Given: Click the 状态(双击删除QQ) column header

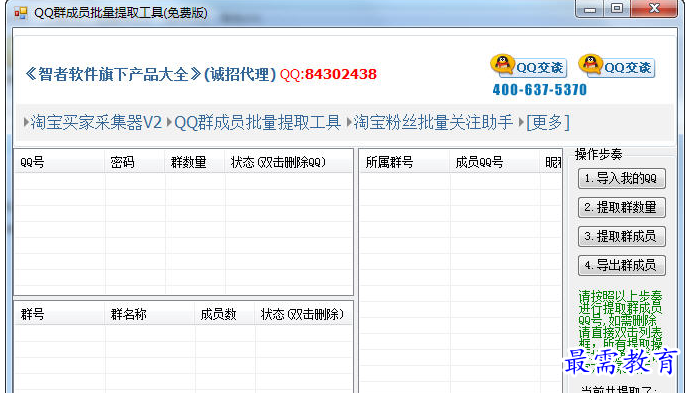Looking at the screenshot, I should click(289, 162).
